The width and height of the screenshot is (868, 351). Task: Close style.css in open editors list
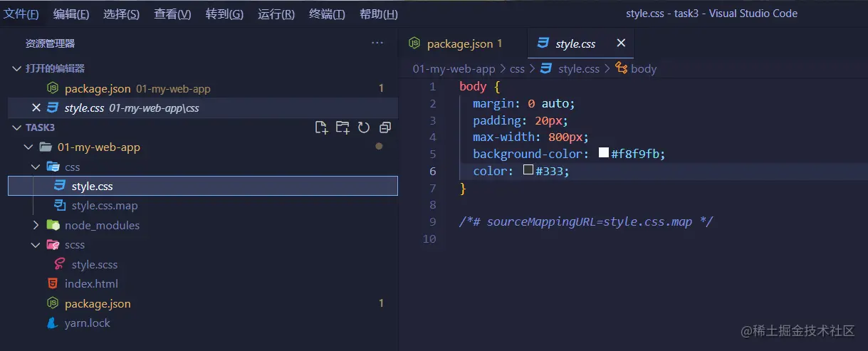[x=36, y=108]
